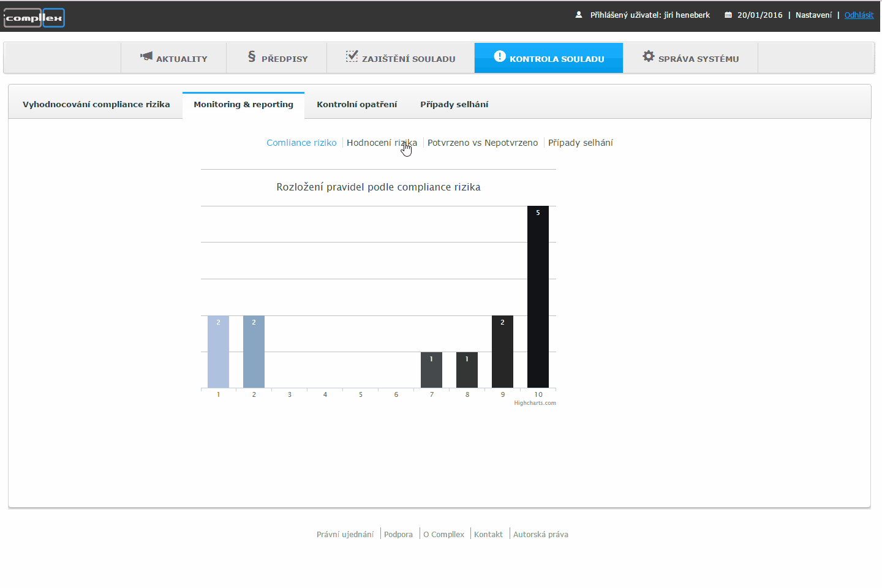Open Nastavení in the top bar
The image size is (882, 588).
(813, 15)
